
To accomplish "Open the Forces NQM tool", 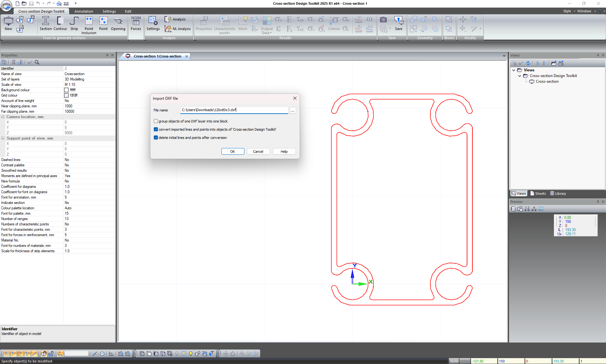I will tap(136, 23).
